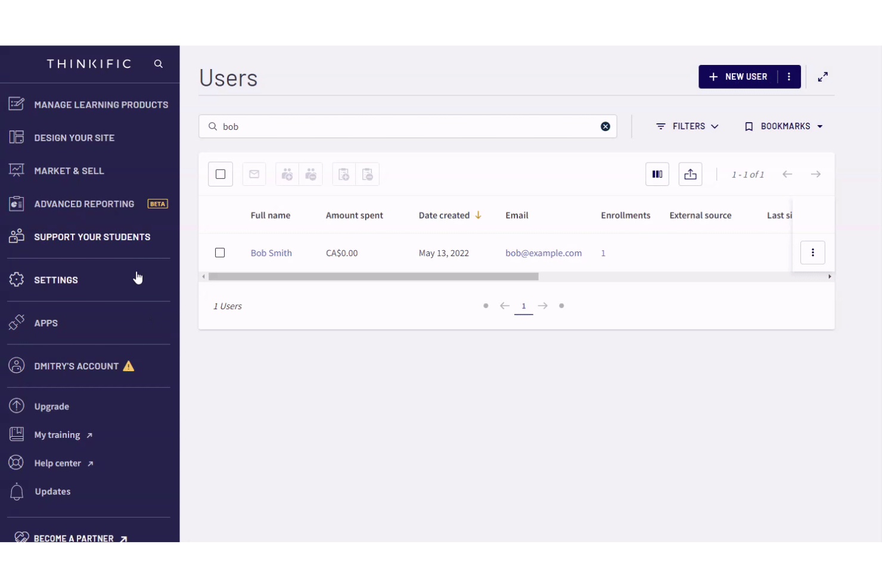The image size is (882, 588).
Task: Clear the bob search query
Action: 605,126
